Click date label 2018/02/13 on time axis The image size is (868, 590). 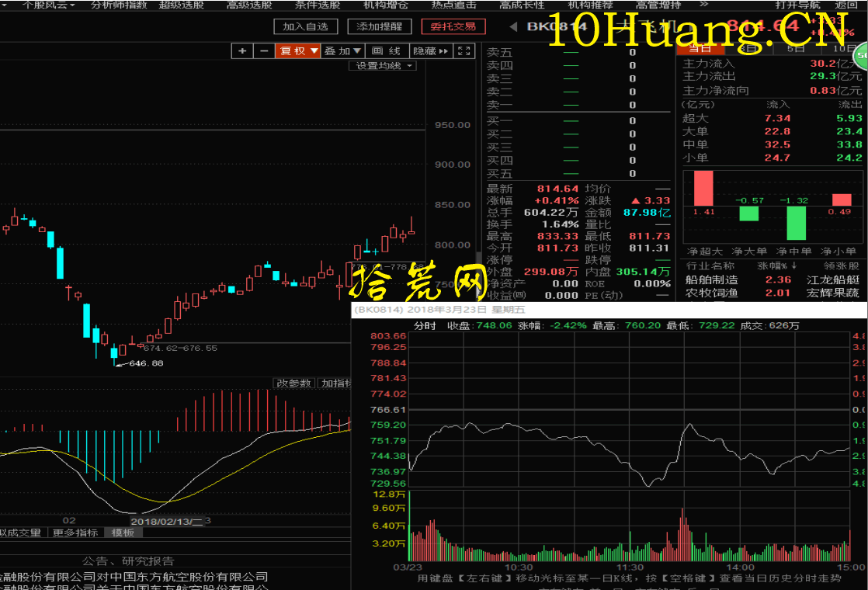[167, 522]
